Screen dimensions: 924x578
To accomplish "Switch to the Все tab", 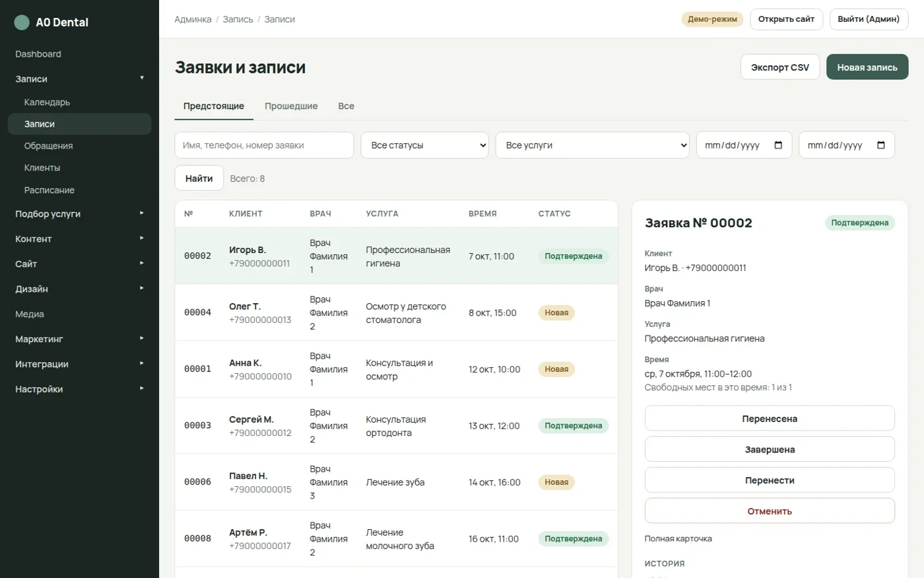I will click(346, 106).
